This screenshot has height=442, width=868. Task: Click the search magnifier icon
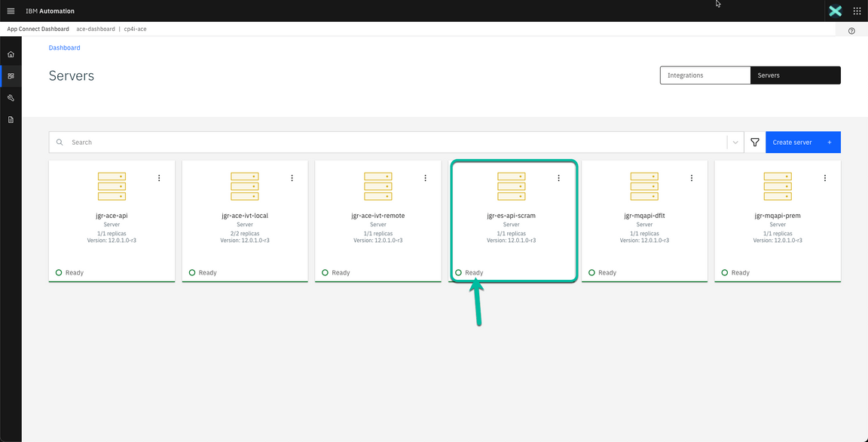click(60, 142)
